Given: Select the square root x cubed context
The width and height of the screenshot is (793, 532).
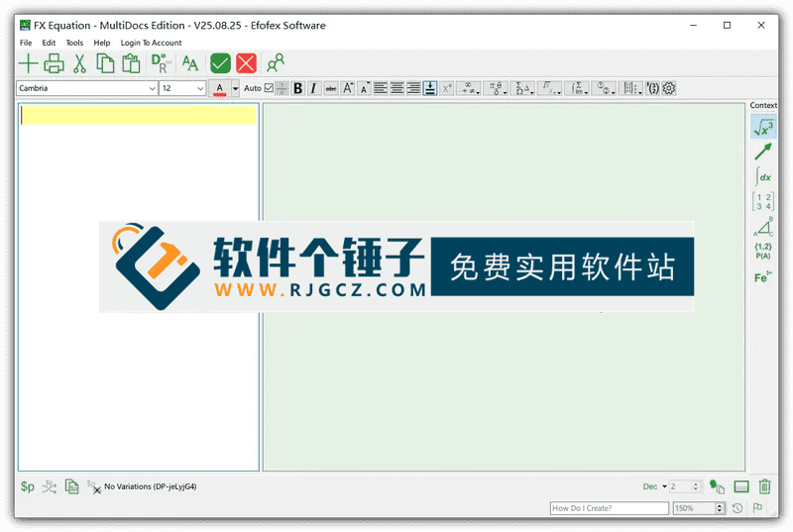Looking at the screenshot, I should 763,127.
